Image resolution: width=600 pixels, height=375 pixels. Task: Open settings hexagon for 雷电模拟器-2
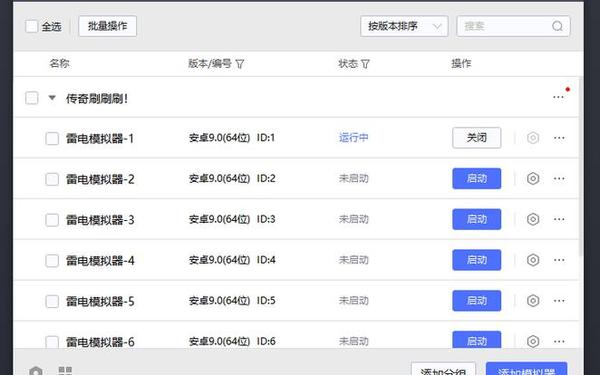click(533, 178)
